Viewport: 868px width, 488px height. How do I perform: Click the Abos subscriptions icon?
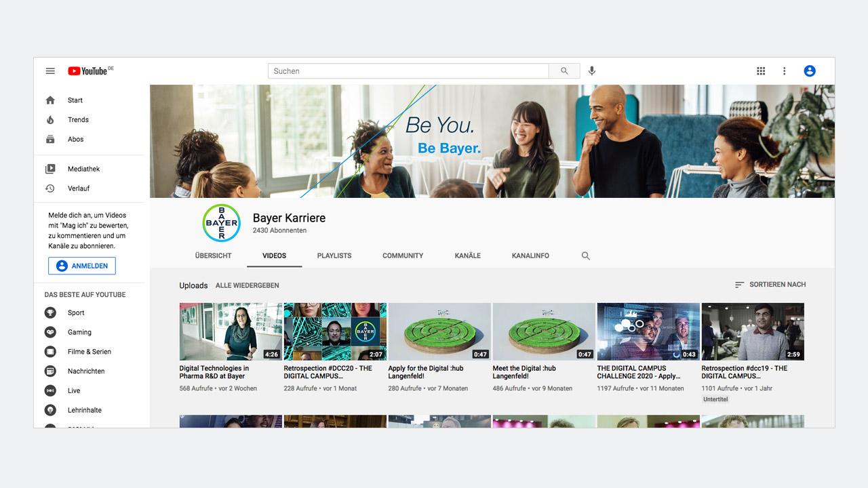[x=50, y=140]
